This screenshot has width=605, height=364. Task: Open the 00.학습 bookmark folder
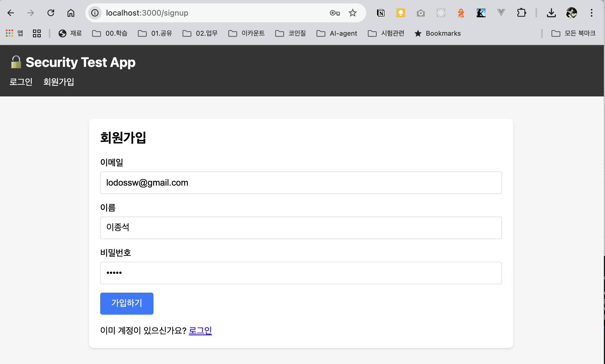[110, 33]
